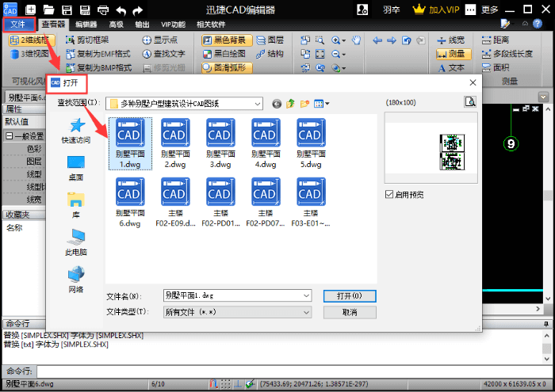Switch to the 输出 tab
The width and height of the screenshot is (555, 392).
point(142,25)
